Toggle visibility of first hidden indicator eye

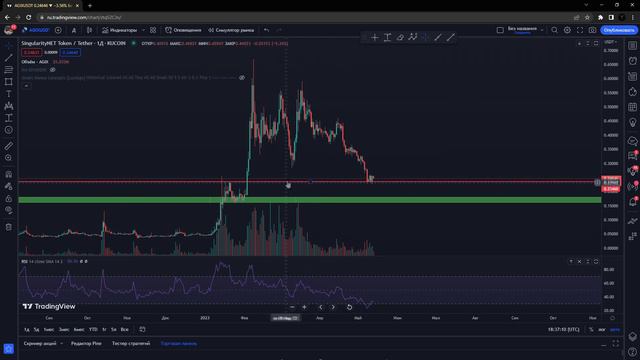53,70
